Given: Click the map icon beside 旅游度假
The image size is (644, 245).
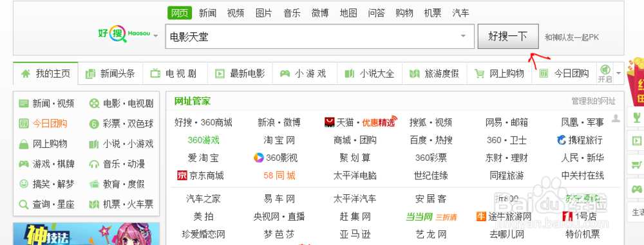Looking at the screenshot, I should pyautogui.click(x=414, y=74).
